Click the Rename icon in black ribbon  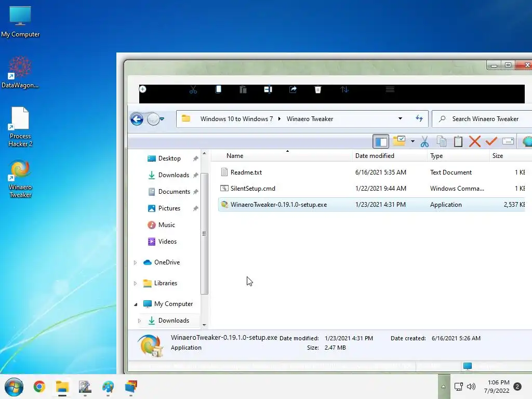[x=268, y=89]
